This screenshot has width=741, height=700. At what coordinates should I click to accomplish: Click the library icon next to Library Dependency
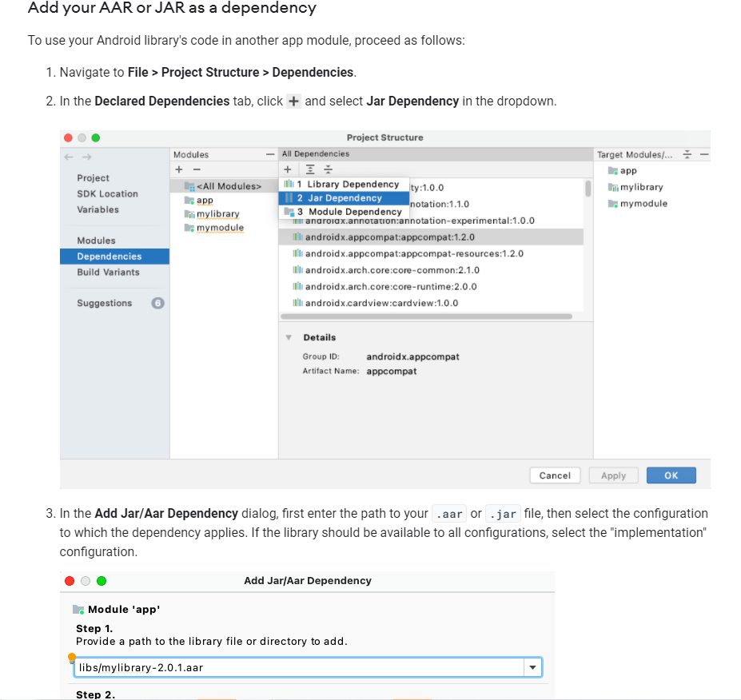(x=289, y=183)
